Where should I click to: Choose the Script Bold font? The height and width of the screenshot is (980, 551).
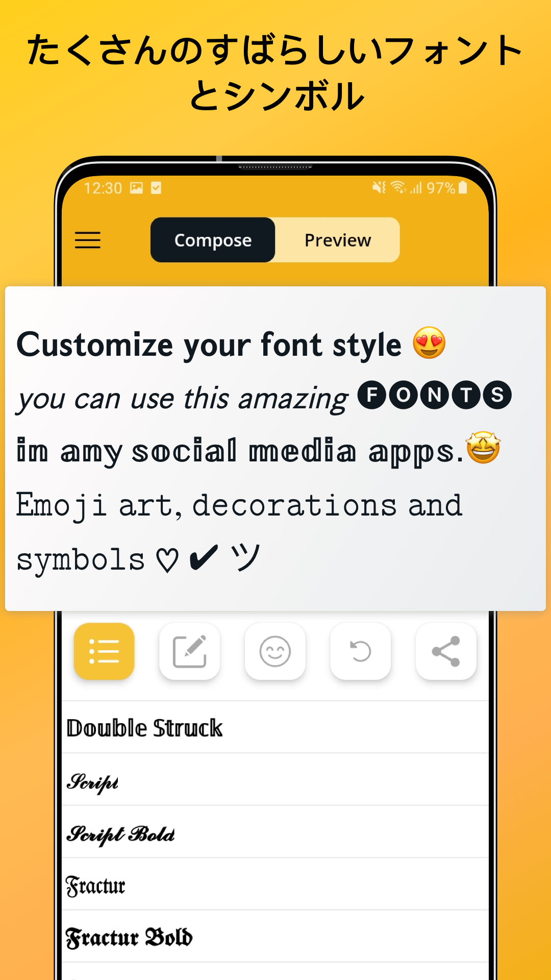(x=275, y=832)
